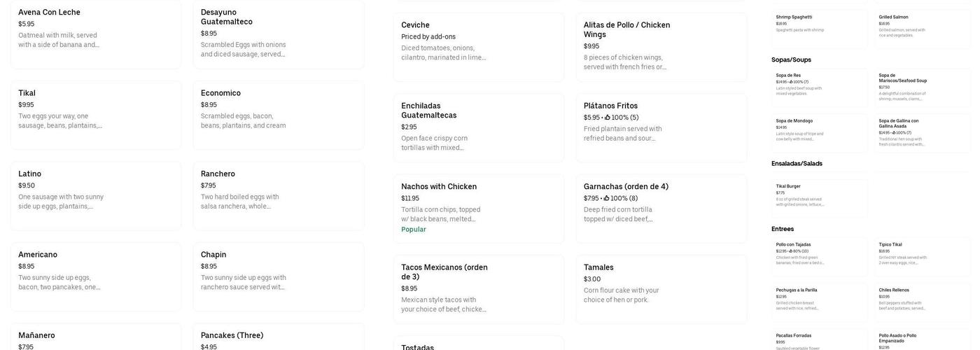This screenshot has height=350, width=980.
Task: Click the thumbs-up icon on Plátanos Fritos
Action: coord(608,118)
